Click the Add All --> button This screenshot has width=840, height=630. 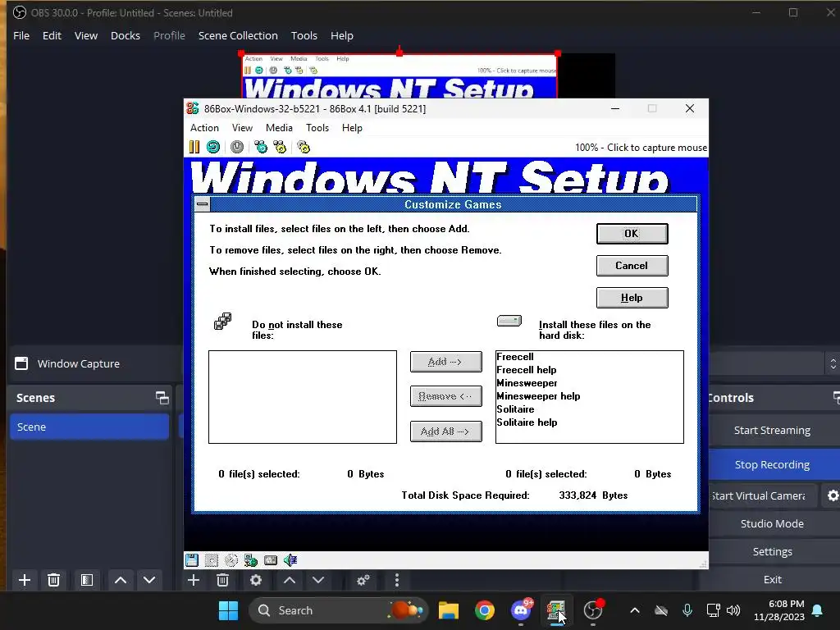pos(446,431)
